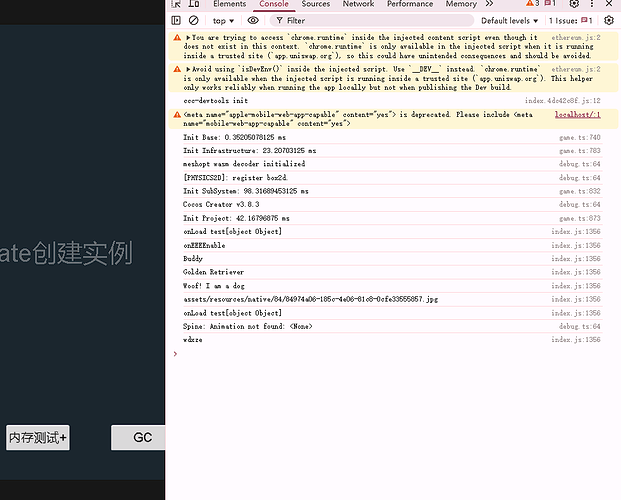Open ethereum.js:2 link of isDevEnv warning

tap(576, 69)
